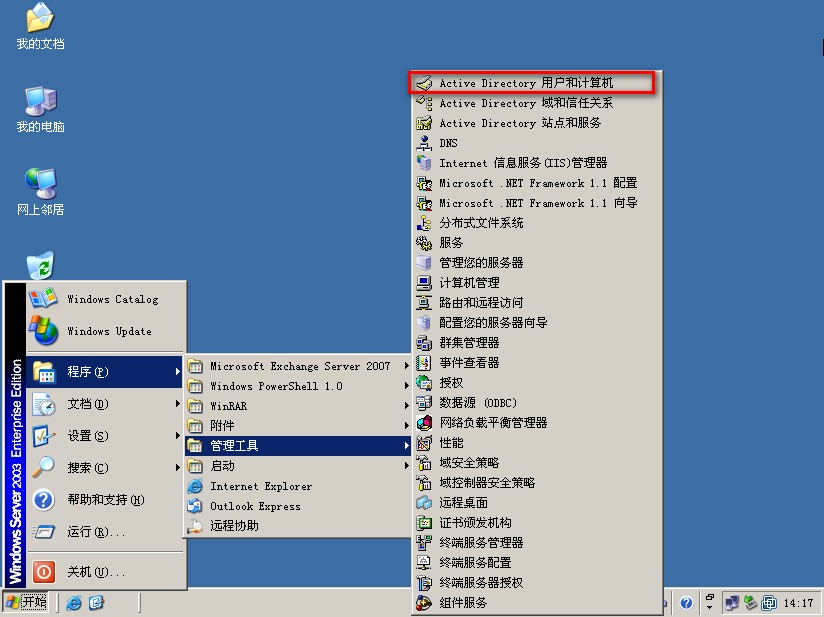The width and height of the screenshot is (824, 617).
Task: Click the 搜索(C) magnifying glass icon
Action: [44, 467]
